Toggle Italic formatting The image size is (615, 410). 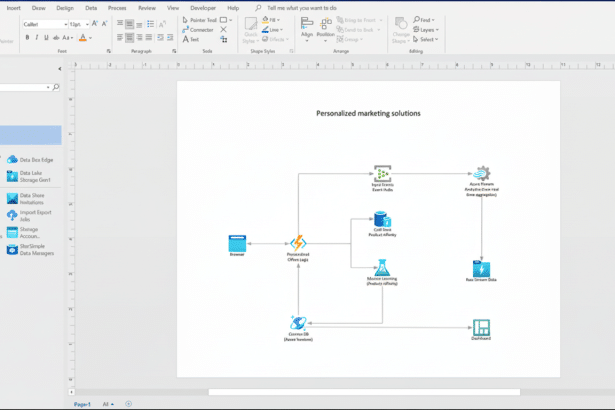click(x=36, y=38)
